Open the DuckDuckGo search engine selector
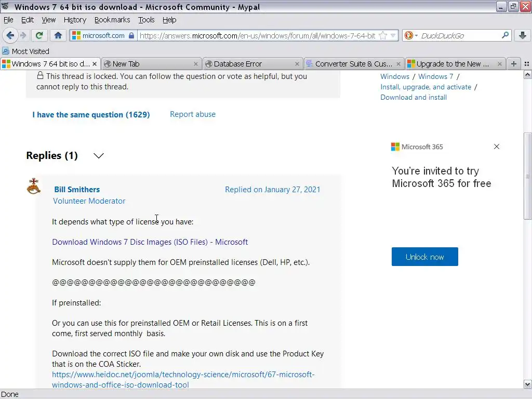This screenshot has height=399, width=532. pyautogui.click(x=411, y=35)
